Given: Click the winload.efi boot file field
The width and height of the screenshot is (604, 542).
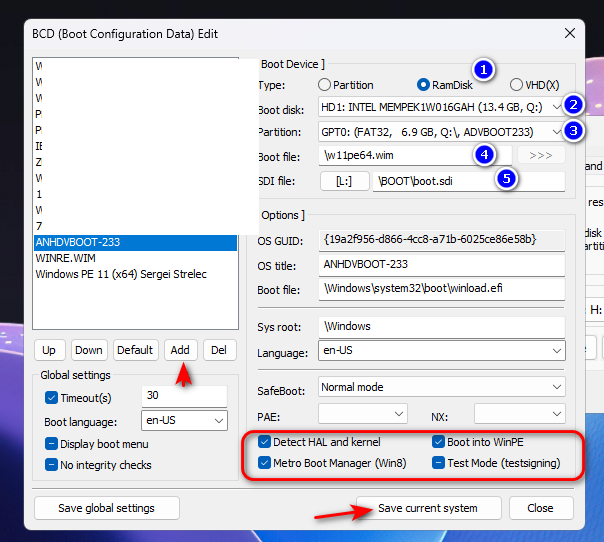Looking at the screenshot, I should [x=441, y=289].
